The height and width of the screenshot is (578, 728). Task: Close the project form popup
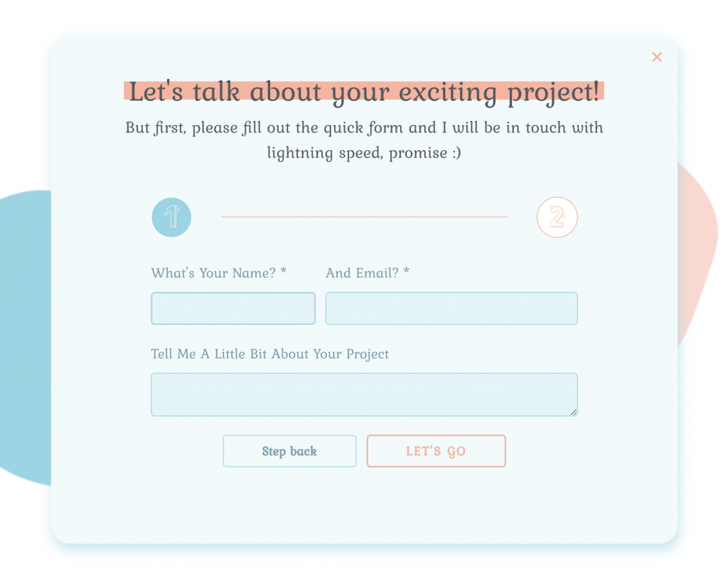(x=657, y=57)
